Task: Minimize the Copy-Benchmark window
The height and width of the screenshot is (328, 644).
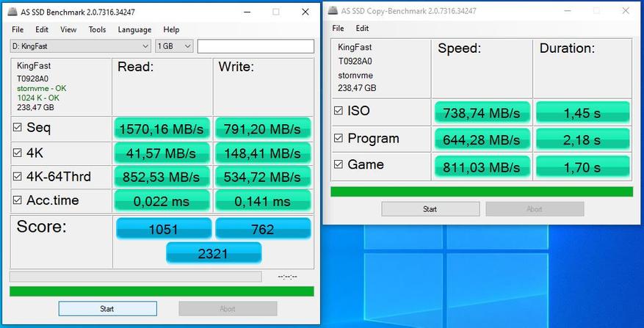Action: click(565, 11)
